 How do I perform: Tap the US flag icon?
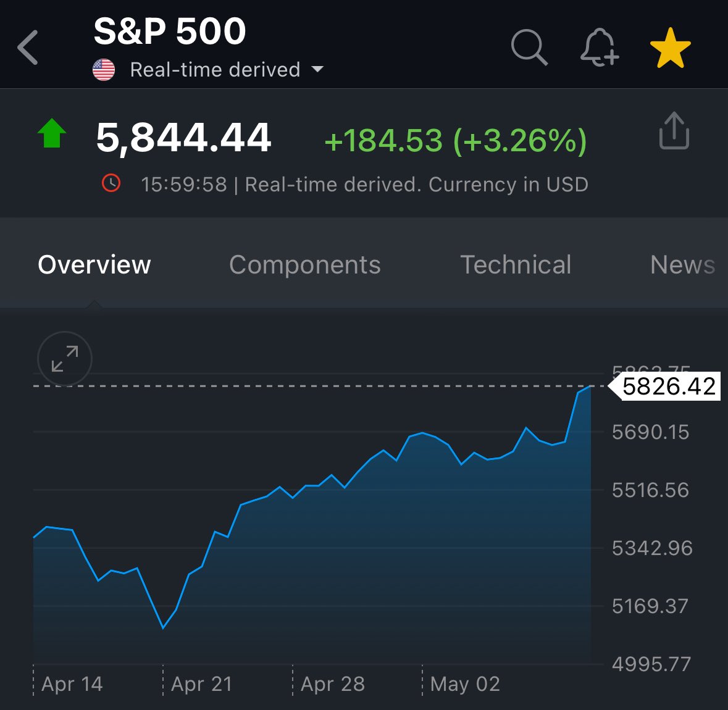coord(104,70)
